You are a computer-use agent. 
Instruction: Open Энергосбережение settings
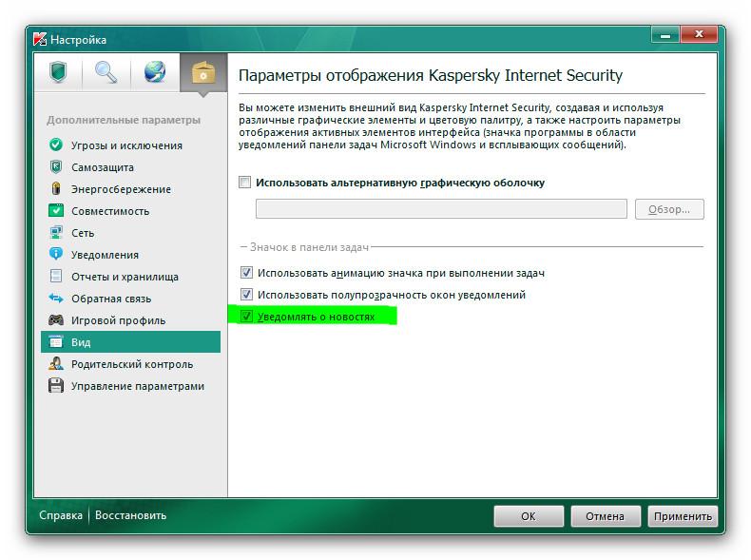130,189
